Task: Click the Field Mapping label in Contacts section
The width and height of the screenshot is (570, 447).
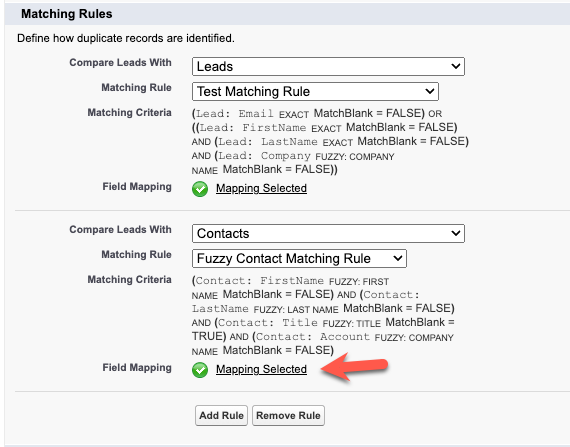Action: (137, 367)
